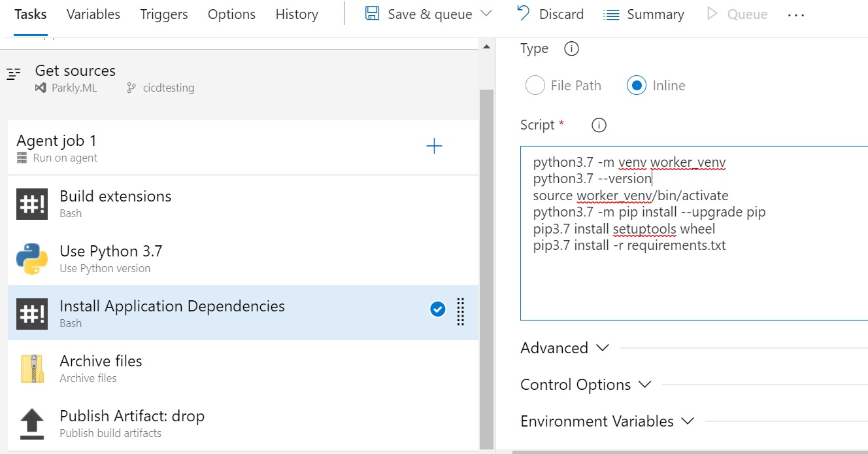Viewport: 868px width, 454px height.
Task: Click the Discard button
Action: pyautogui.click(x=550, y=14)
